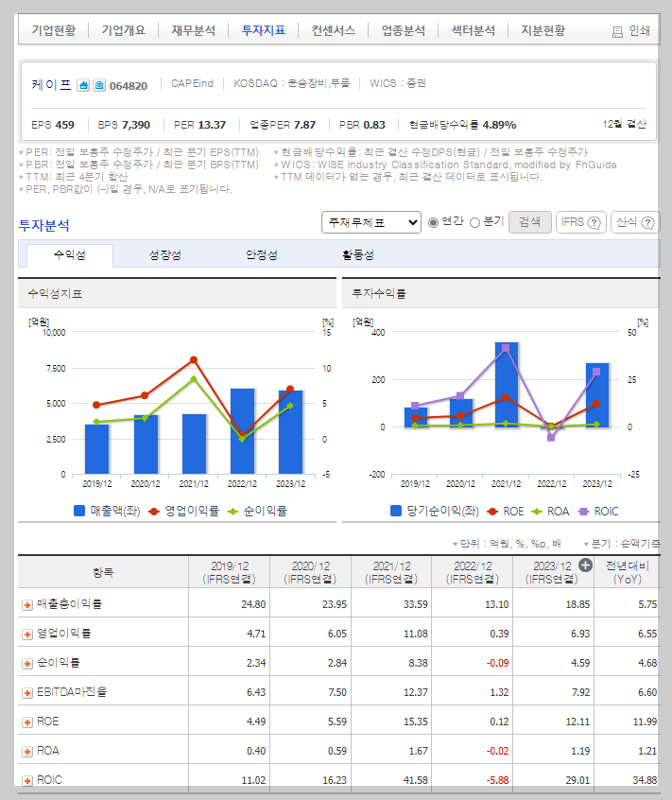Click the 당기순이익(좌) legend marker
This screenshot has width=672, height=800.
(x=396, y=511)
